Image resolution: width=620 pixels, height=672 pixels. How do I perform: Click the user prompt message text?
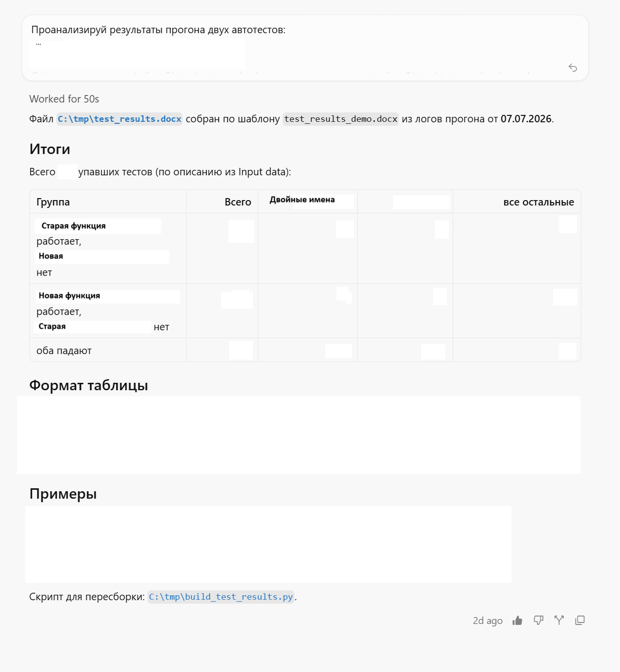(x=158, y=30)
